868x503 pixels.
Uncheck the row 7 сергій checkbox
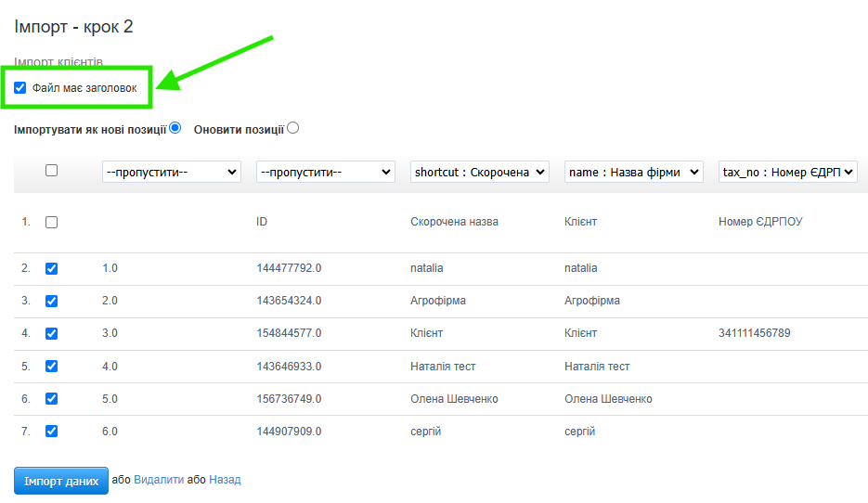point(52,431)
